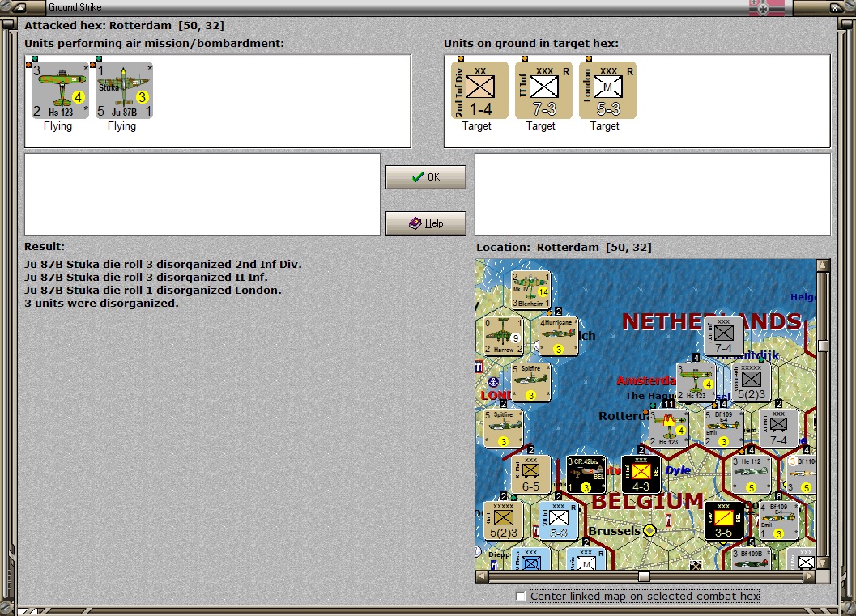This screenshot has height=616, width=856.
Task: Click the Bf 110 counter at the map edge
Action: click(802, 474)
